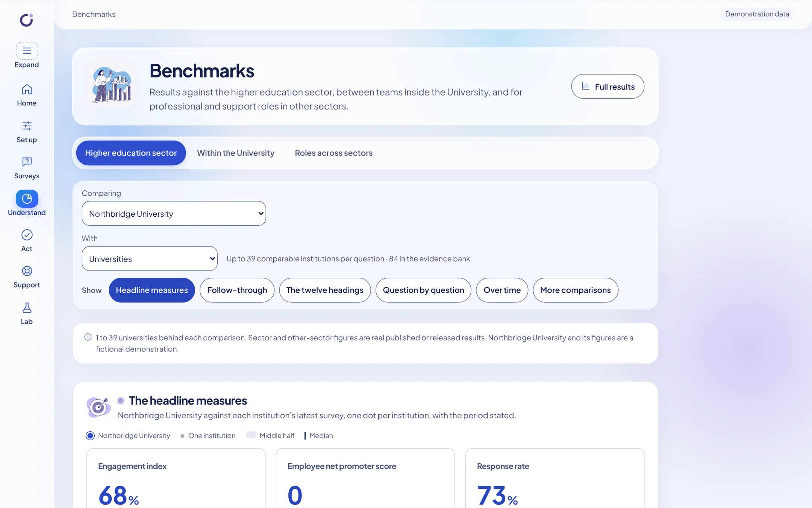Select the Understand sidebar icon
This screenshot has width=812, height=508.
tap(27, 199)
